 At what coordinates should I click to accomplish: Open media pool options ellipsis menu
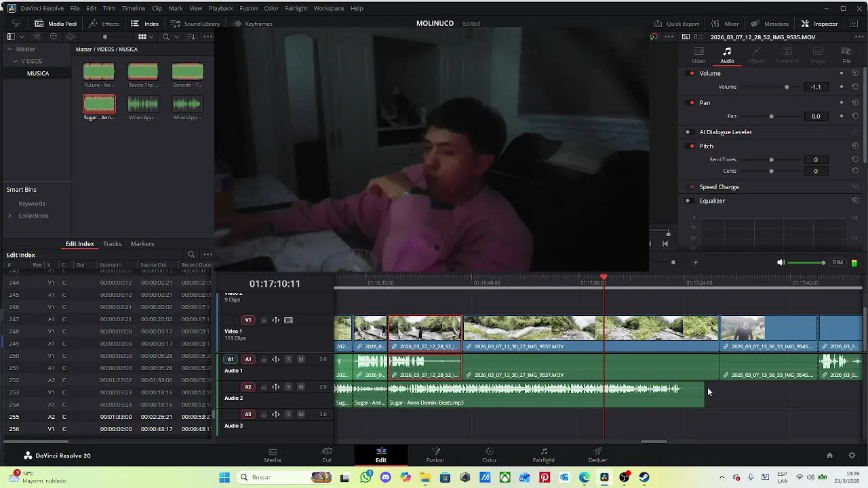click(x=208, y=37)
